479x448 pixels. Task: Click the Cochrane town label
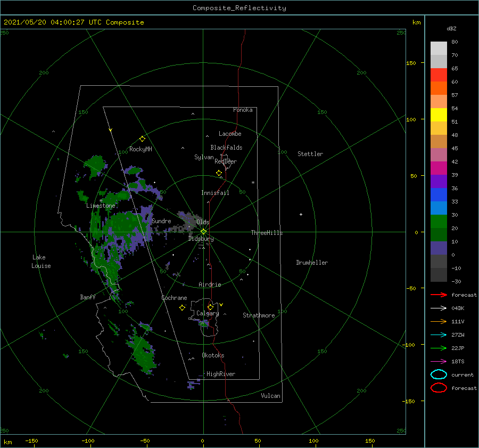click(x=174, y=298)
